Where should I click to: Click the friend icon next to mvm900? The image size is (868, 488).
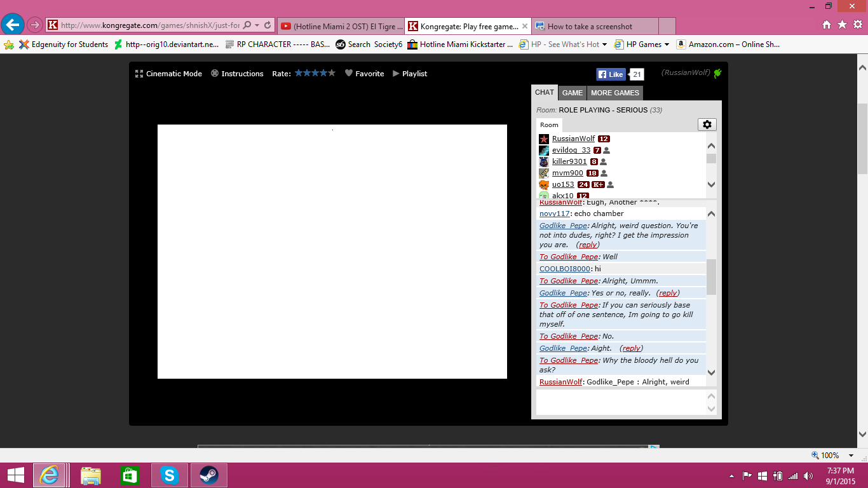coord(604,173)
